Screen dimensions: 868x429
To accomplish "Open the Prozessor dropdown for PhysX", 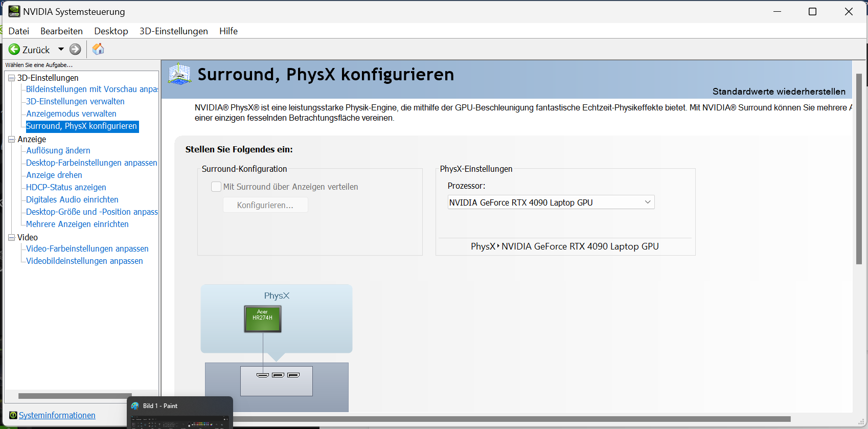I will pyautogui.click(x=551, y=202).
